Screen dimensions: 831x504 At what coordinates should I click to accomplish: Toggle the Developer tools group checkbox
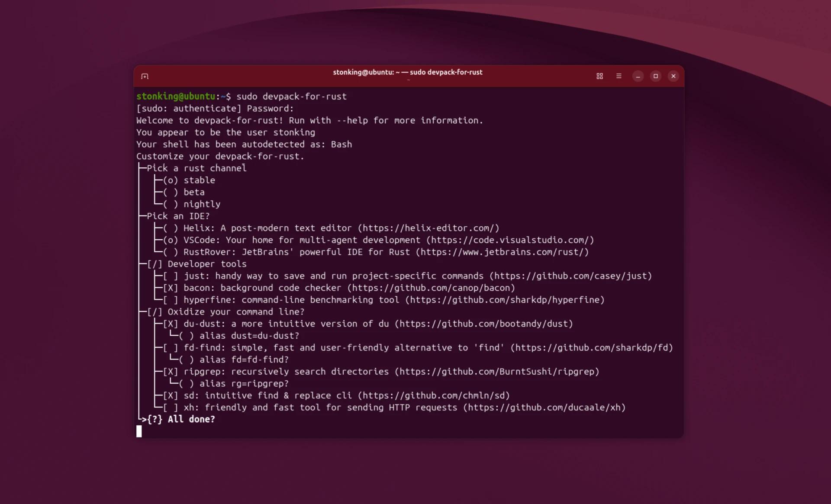(x=155, y=264)
